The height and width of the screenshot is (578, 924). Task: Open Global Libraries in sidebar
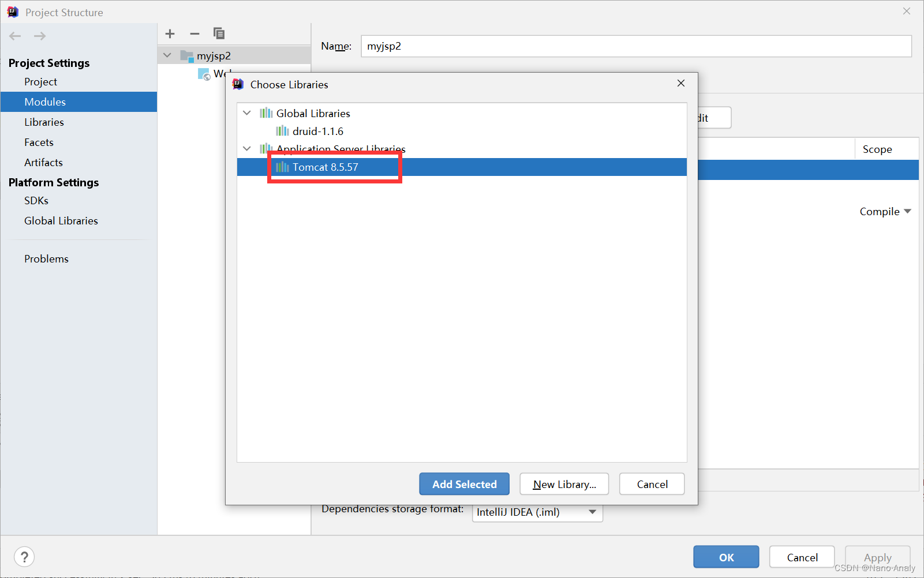(61, 220)
